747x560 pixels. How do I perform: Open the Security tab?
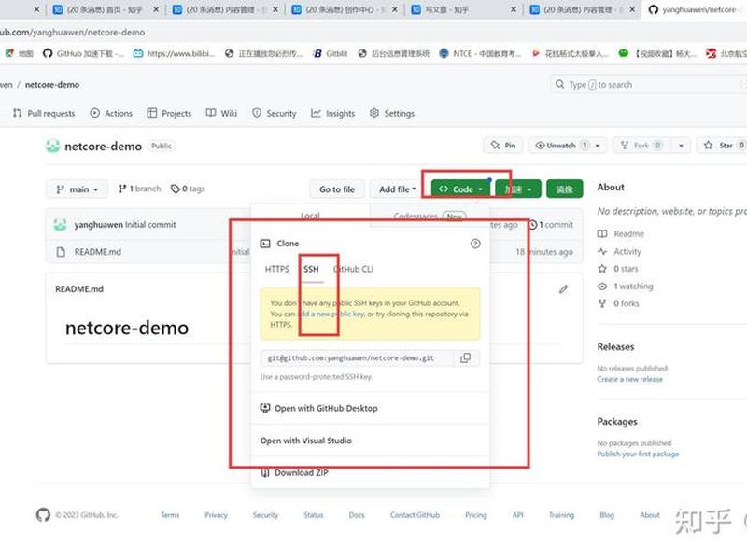[x=274, y=113]
